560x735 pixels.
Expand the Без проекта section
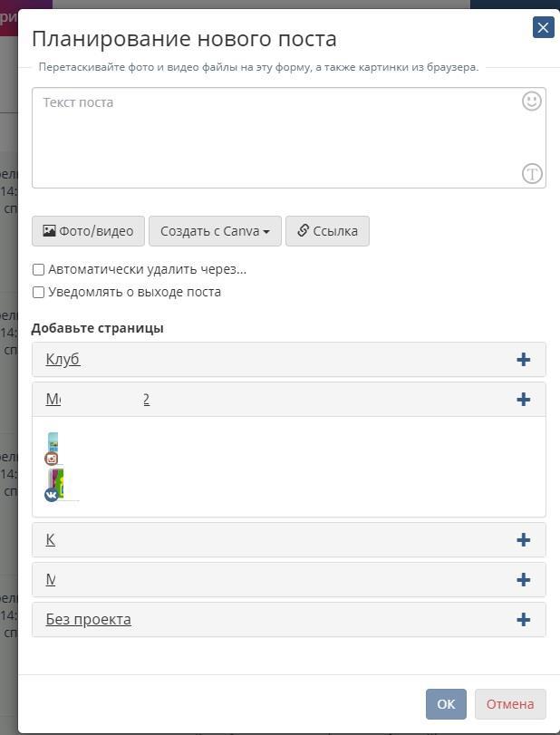click(x=88, y=620)
